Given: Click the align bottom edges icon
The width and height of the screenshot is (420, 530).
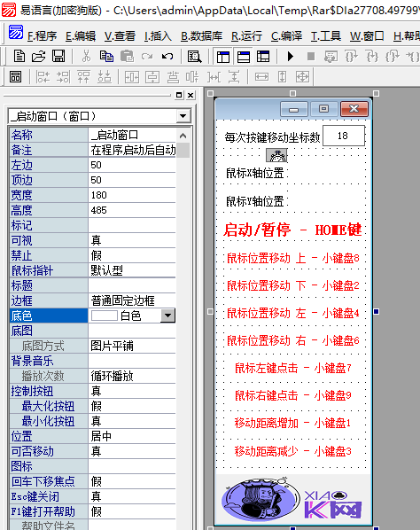Looking at the screenshot, I should click(104, 77).
